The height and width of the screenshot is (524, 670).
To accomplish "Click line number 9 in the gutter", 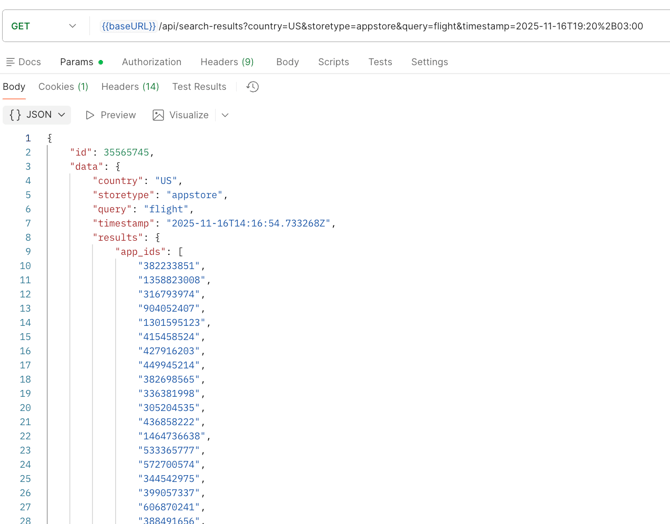I will click(27, 252).
